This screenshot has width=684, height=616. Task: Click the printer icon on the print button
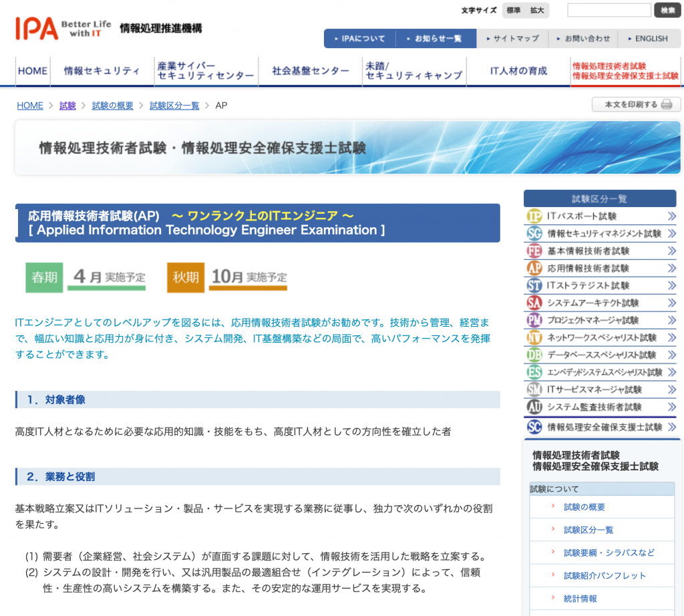(667, 104)
